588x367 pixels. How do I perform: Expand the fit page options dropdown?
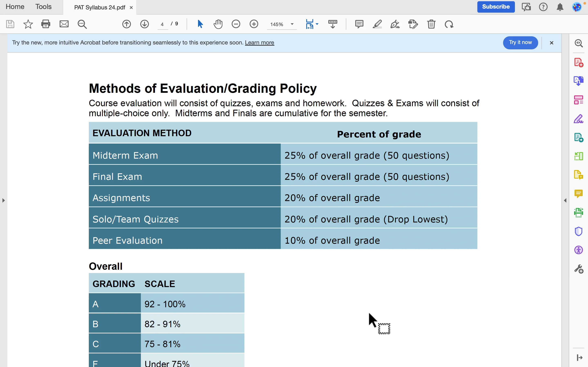coord(317,24)
